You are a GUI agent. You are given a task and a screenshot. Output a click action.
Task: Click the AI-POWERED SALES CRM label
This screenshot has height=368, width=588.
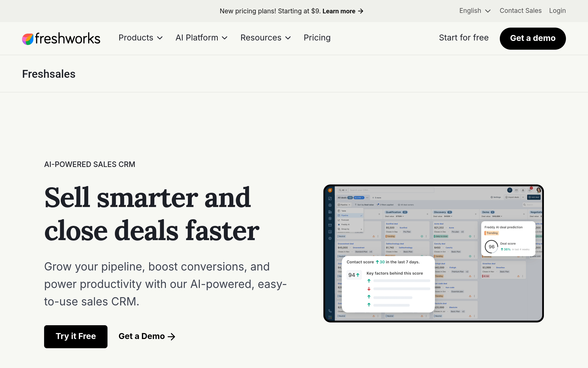coord(90,164)
